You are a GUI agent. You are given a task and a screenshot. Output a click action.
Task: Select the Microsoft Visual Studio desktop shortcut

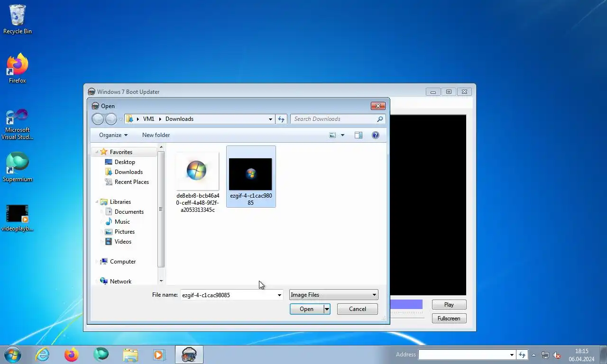(x=18, y=124)
